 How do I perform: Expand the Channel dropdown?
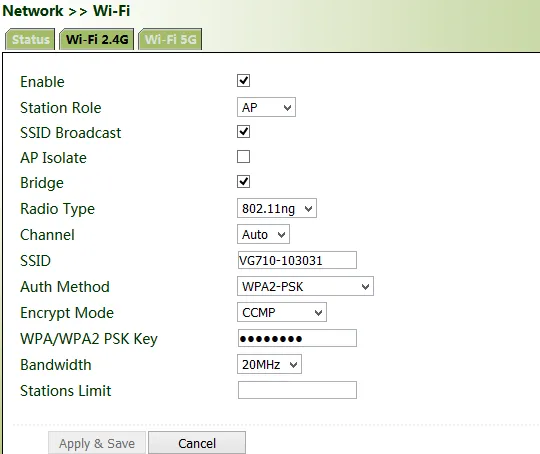click(x=263, y=234)
